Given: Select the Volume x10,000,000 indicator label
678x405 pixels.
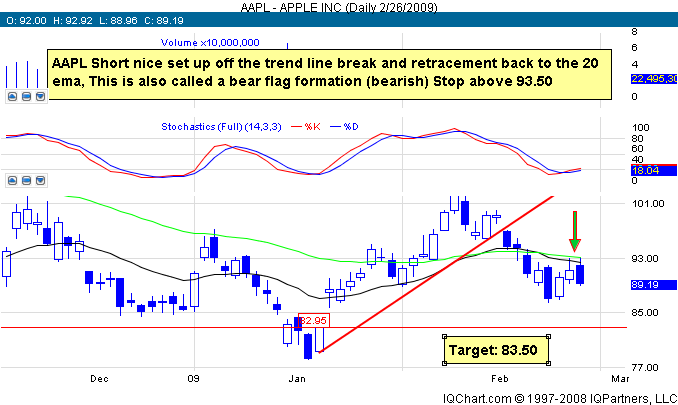Looking at the screenshot, I should pos(210,42).
